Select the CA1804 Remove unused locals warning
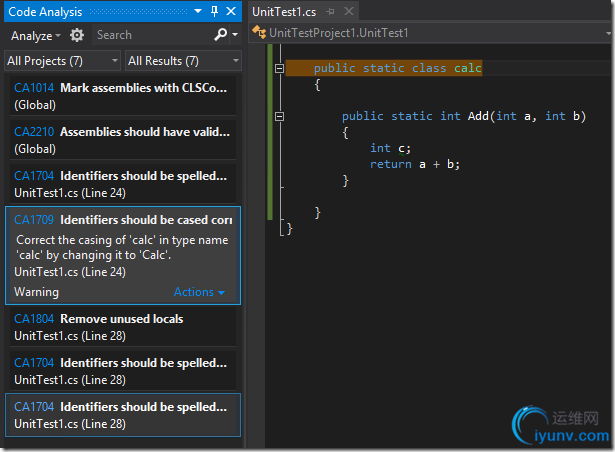Screen dimensions: 615x452 123,327
